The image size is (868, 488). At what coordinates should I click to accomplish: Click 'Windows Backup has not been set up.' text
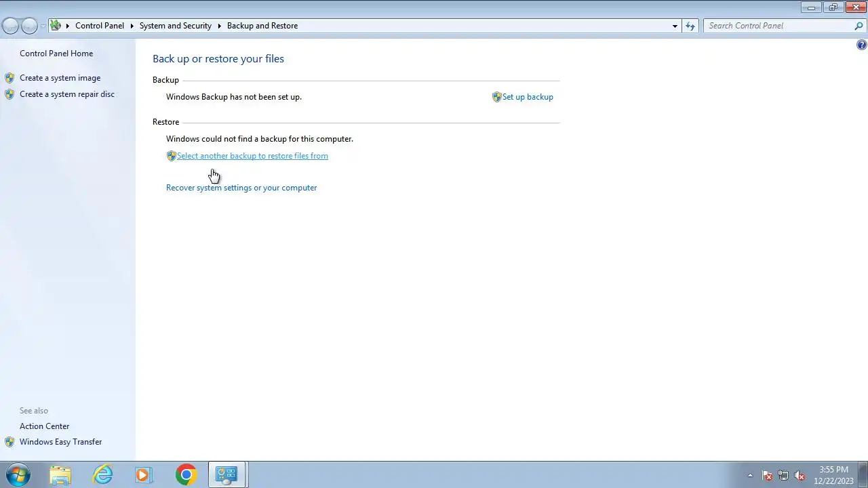(x=234, y=97)
